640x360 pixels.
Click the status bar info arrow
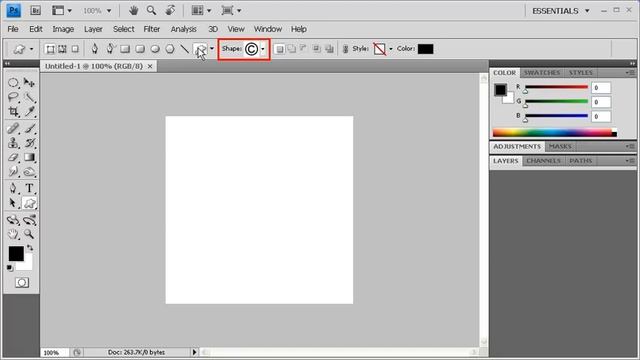(194, 352)
